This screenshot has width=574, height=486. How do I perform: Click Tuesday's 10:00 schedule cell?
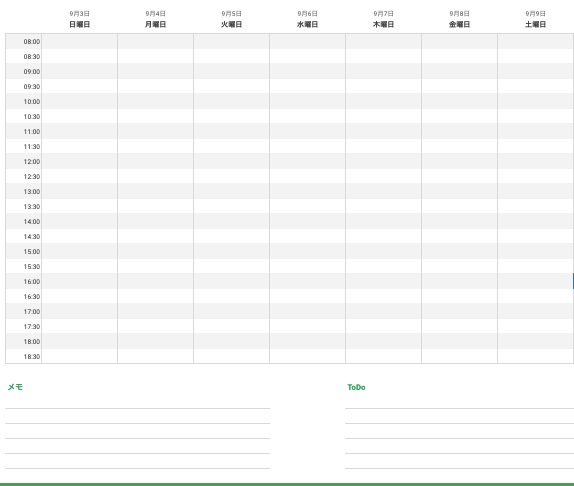(231, 102)
